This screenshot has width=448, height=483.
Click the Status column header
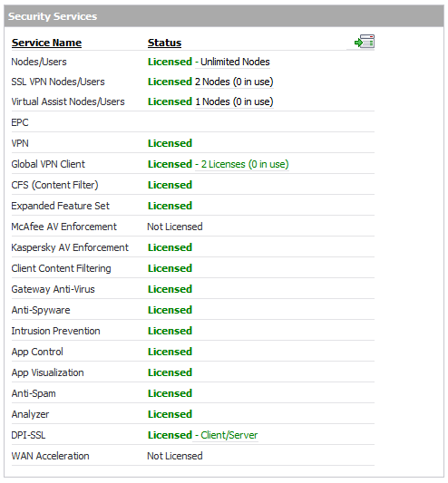point(164,43)
